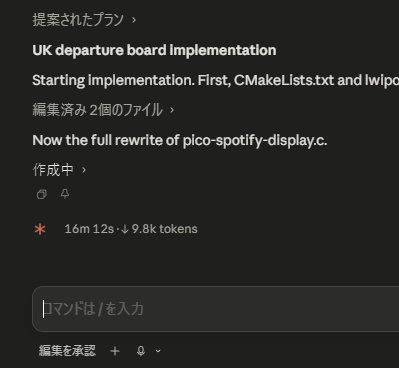This screenshot has height=368, width=399.
Task: Click the chevron beside 提案されたプラン
Action: click(x=134, y=20)
